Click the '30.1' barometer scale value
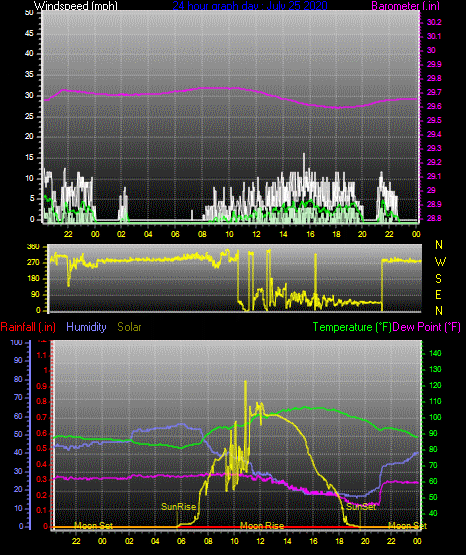Screen dimensions: 466x555 pyautogui.click(x=434, y=36)
